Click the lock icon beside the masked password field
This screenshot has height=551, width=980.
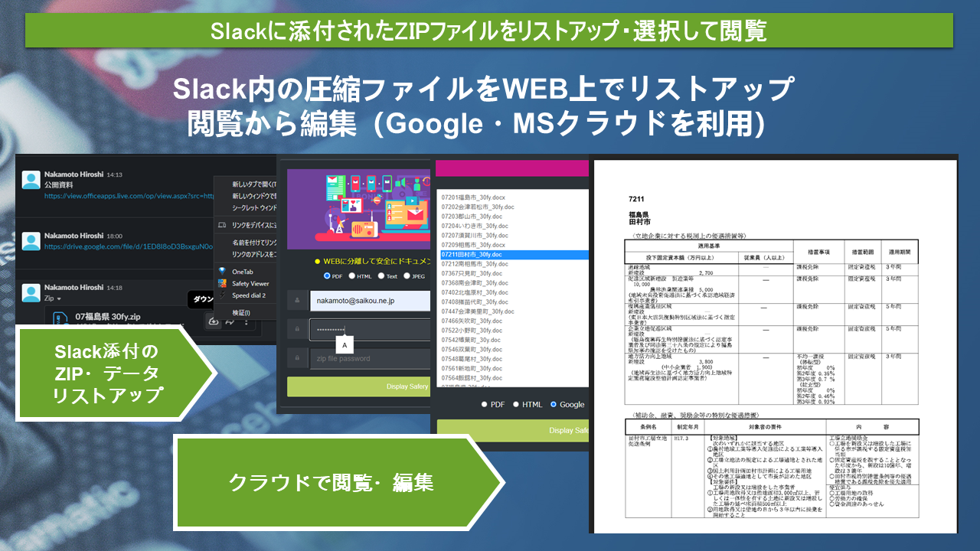pos(297,330)
